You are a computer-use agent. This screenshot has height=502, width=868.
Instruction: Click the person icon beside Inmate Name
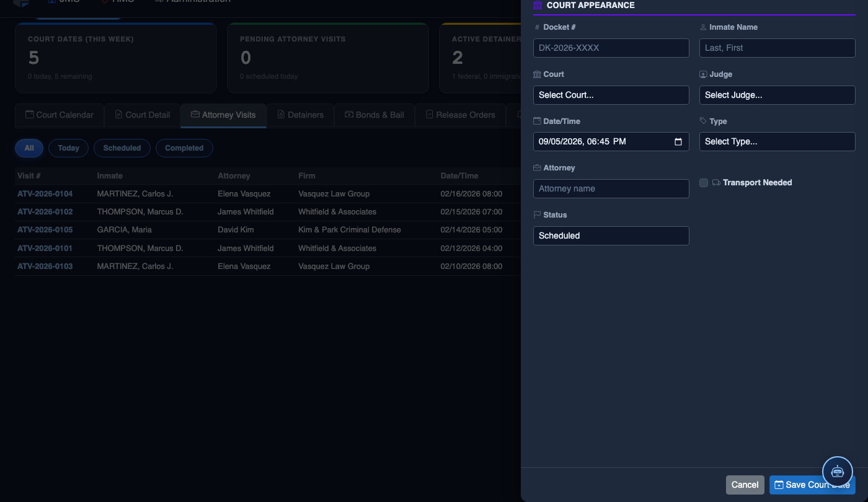coord(703,27)
